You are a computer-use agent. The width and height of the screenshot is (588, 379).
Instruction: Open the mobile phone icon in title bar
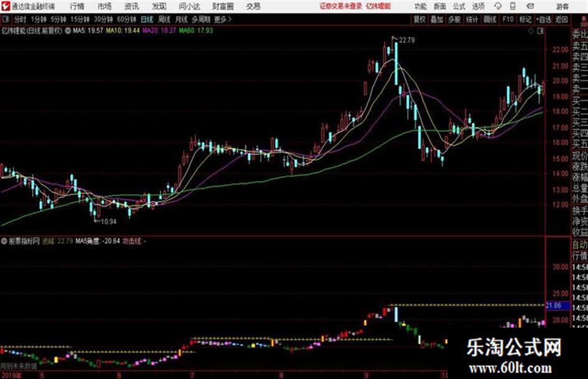click(513, 6)
